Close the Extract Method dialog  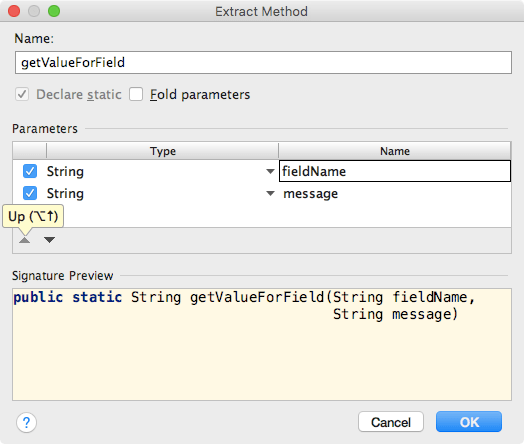(x=14, y=11)
